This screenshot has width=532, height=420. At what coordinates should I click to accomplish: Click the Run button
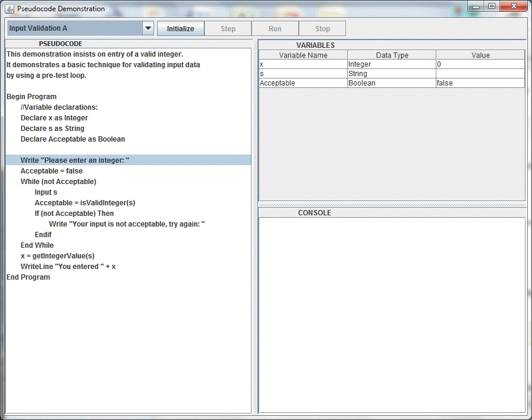[x=275, y=28]
